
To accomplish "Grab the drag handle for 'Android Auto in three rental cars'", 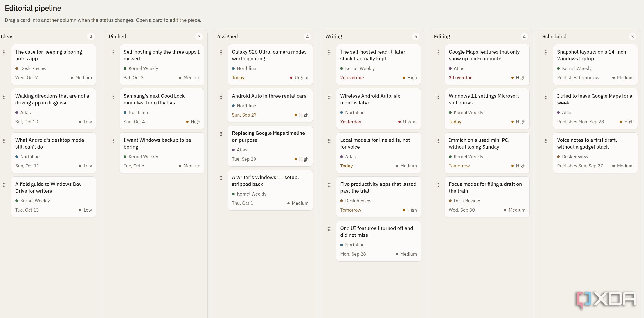I will coord(221,97).
